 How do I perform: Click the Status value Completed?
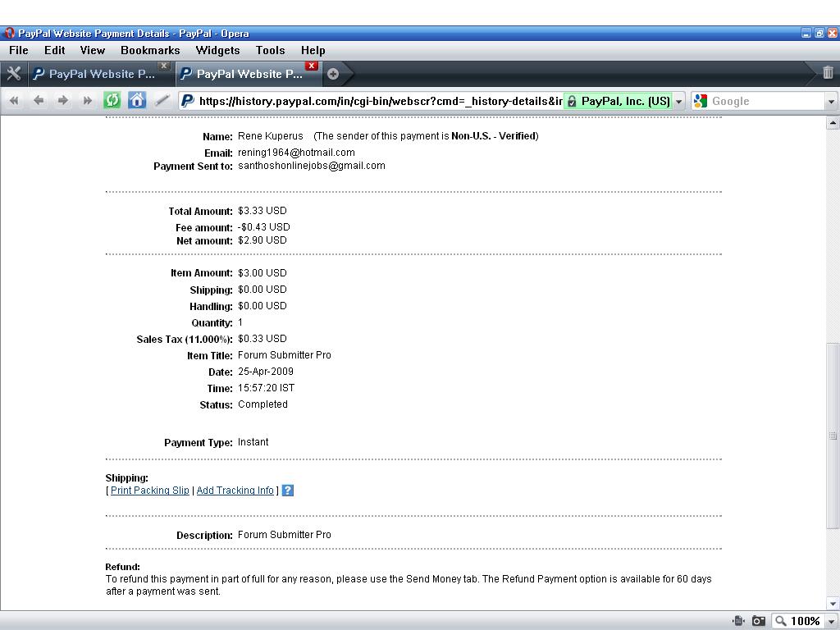point(262,404)
